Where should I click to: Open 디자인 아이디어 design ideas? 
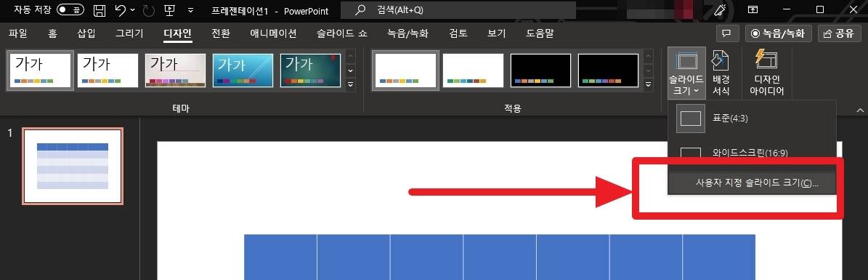[767, 73]
